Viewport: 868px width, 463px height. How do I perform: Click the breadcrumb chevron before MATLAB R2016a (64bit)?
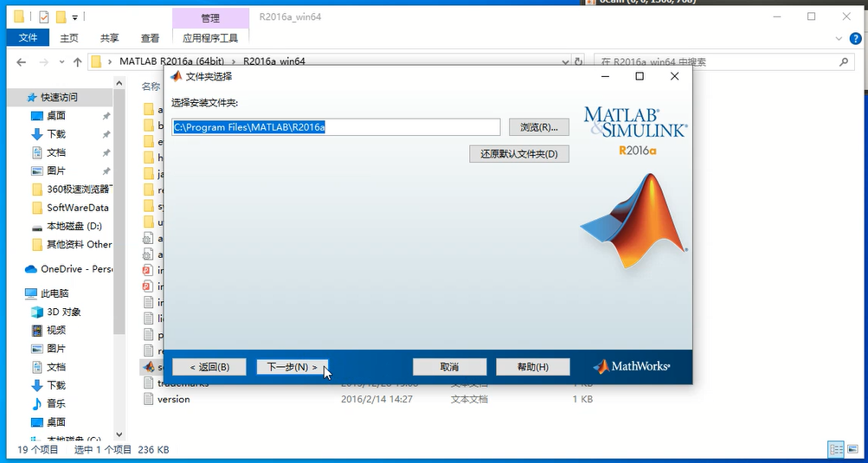pos(111,61)
